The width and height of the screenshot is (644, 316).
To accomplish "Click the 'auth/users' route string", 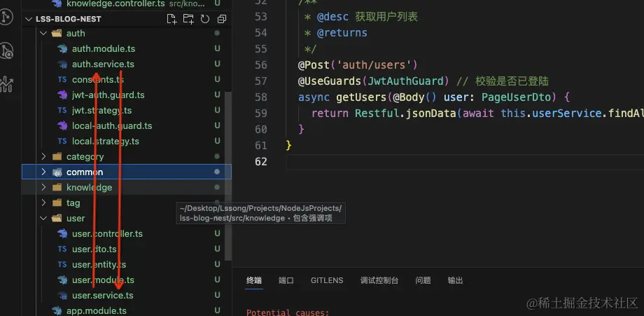I will 374,65.
